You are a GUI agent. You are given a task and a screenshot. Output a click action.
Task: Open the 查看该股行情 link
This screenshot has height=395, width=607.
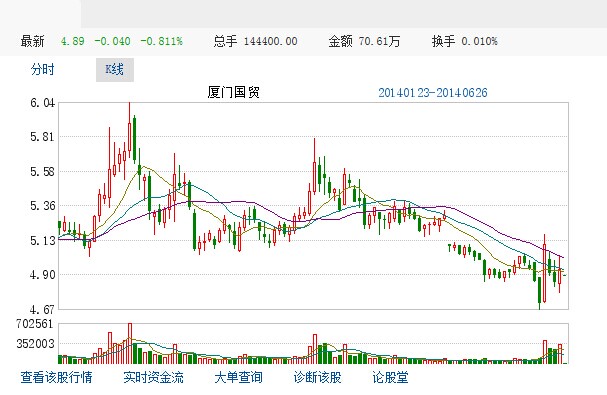[57, 377]
